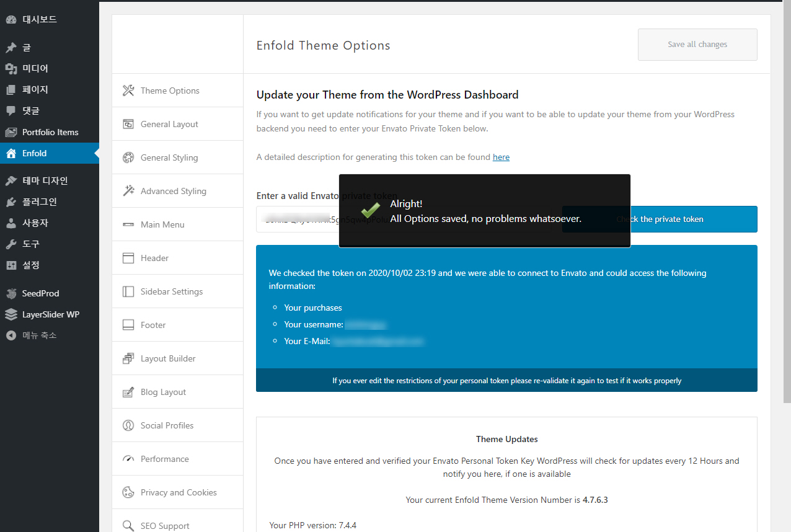This screenshot has width=791, height=532.
Task: Switch to the Footer tab
Action: point(177,325)
